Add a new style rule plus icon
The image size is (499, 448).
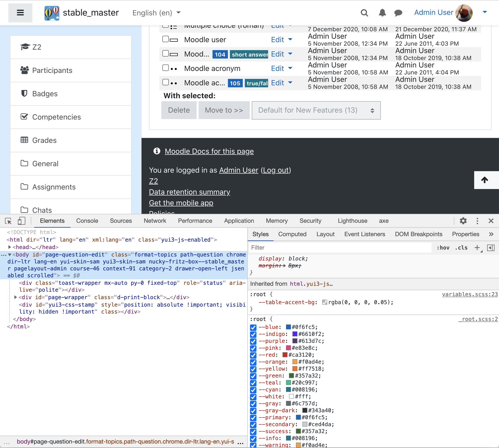click(x=477, y=248)
